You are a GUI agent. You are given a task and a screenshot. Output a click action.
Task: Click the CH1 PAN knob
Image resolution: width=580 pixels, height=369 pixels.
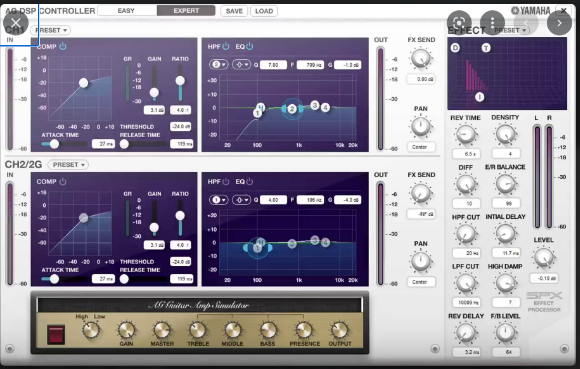[x=421, y=127]
